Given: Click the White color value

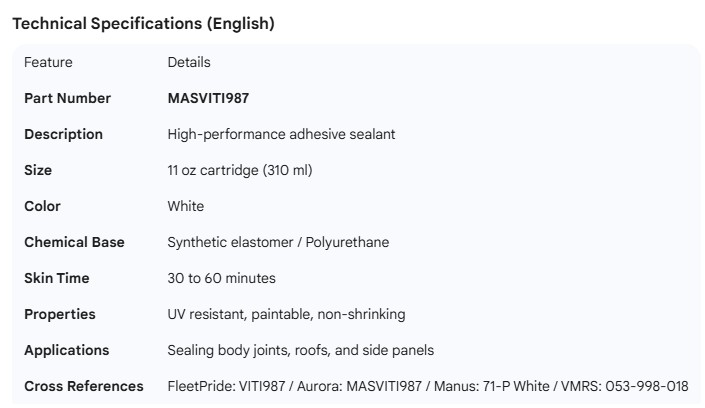Looking at the screenshot, I should coord(186,206).
